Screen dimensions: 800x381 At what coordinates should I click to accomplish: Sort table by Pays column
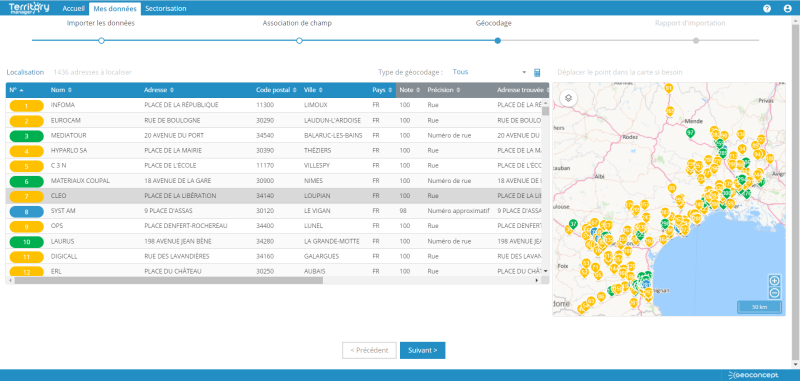pos(382,90)
